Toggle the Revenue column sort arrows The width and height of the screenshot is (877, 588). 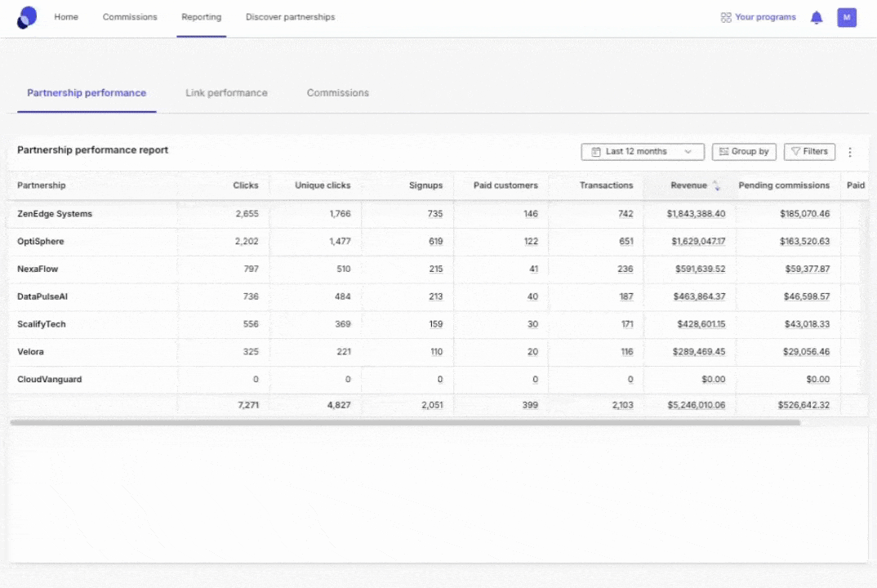(x=716, y=185)
